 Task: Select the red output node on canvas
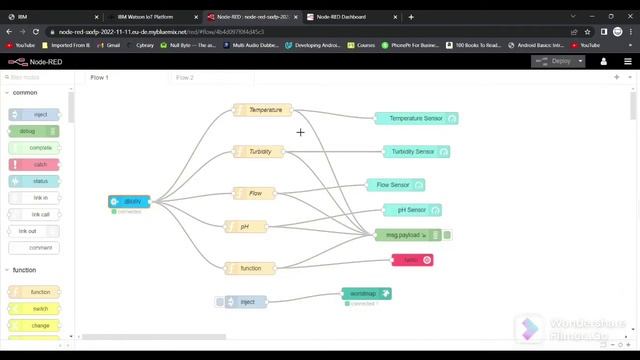(x=412, y=260)
